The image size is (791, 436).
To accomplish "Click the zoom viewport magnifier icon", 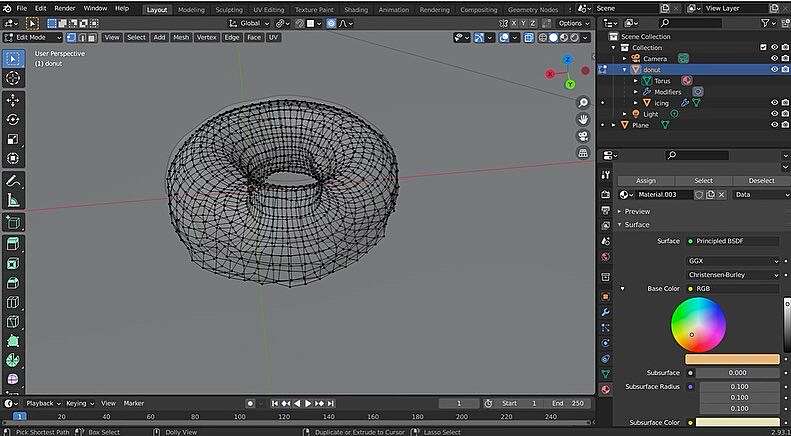I will coord(583,103).
